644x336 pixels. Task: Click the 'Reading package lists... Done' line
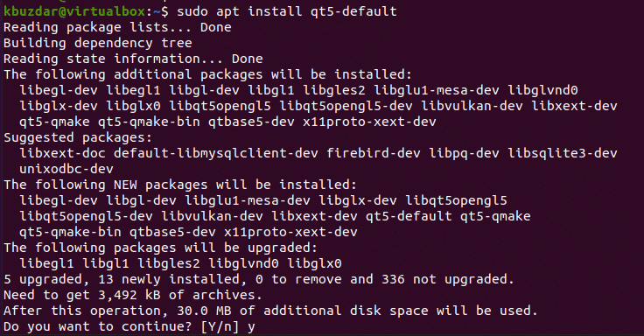coord(117,27)
